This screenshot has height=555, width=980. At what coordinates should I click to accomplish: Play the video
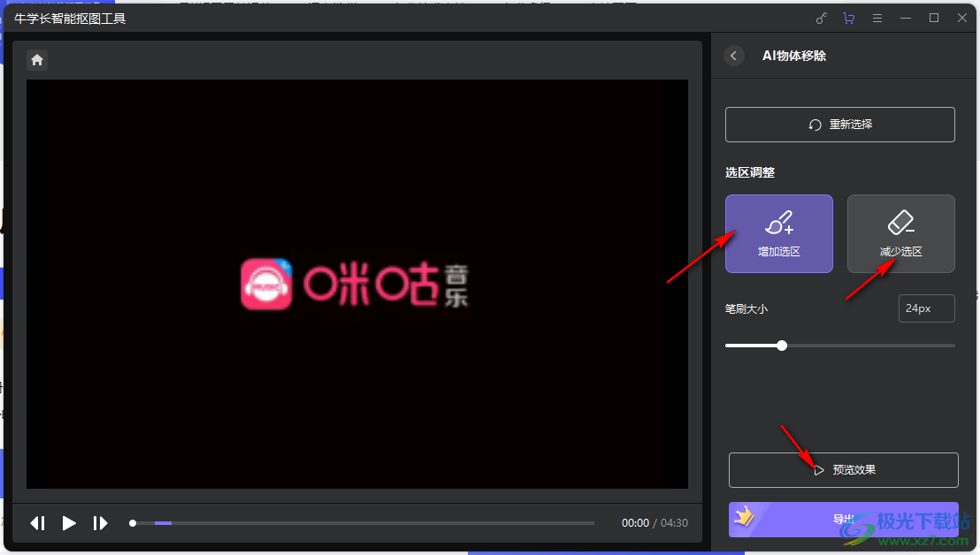(x=69, y=523)
